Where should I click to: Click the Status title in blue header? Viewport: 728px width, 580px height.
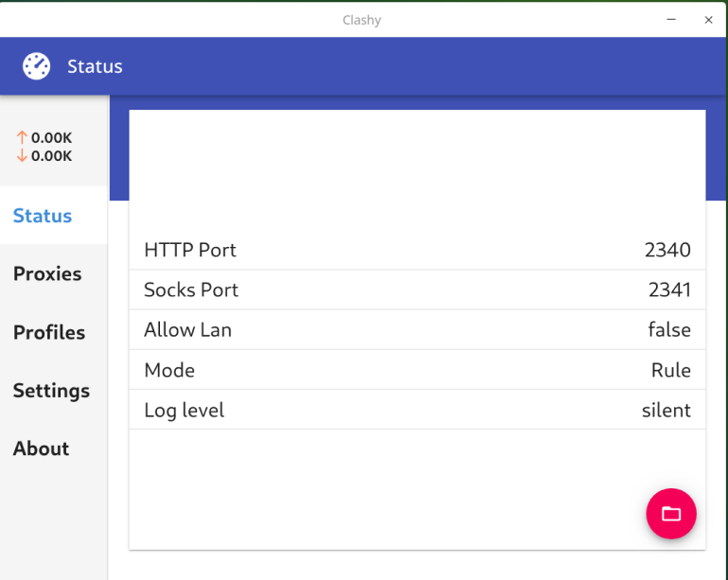(95, 66)
